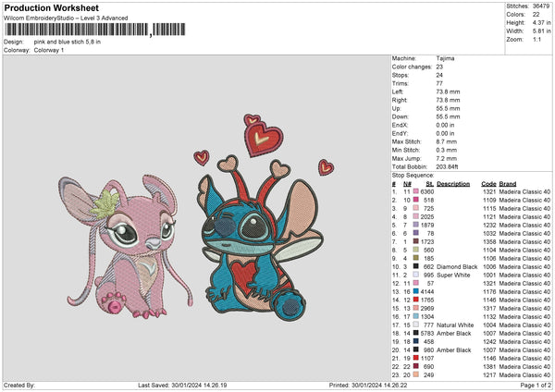Click the 'Brand' column header
Image resolution: width=555 pixels, height=392 pixels.
click(x=508, y=184)
